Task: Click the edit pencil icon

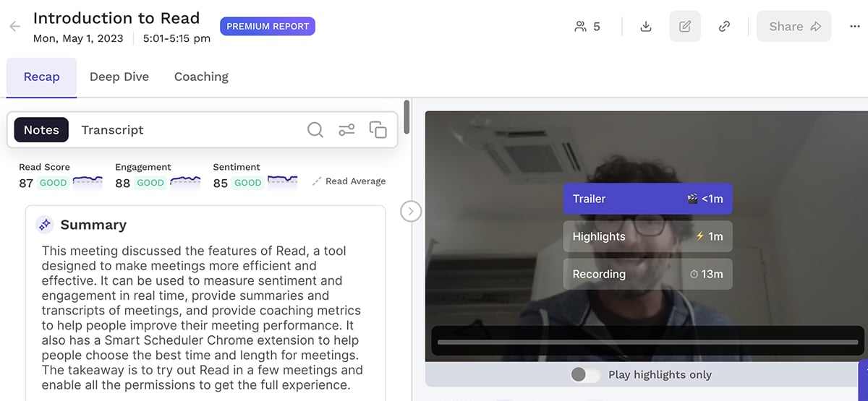Action: (685, 27)
